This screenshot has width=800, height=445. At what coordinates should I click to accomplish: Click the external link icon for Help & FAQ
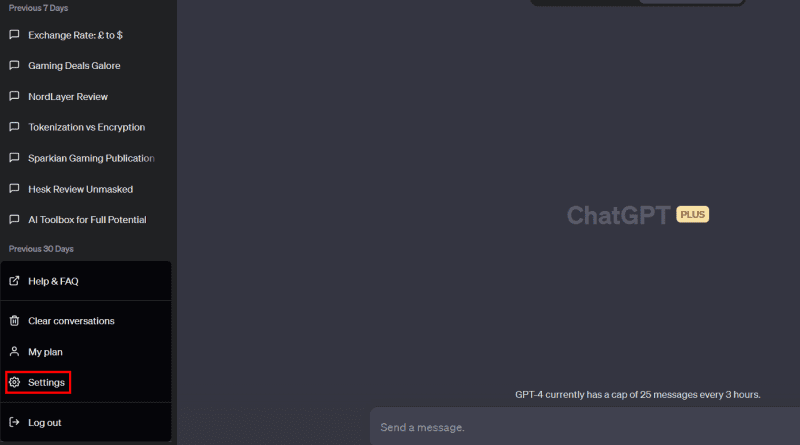coord(14,281)
